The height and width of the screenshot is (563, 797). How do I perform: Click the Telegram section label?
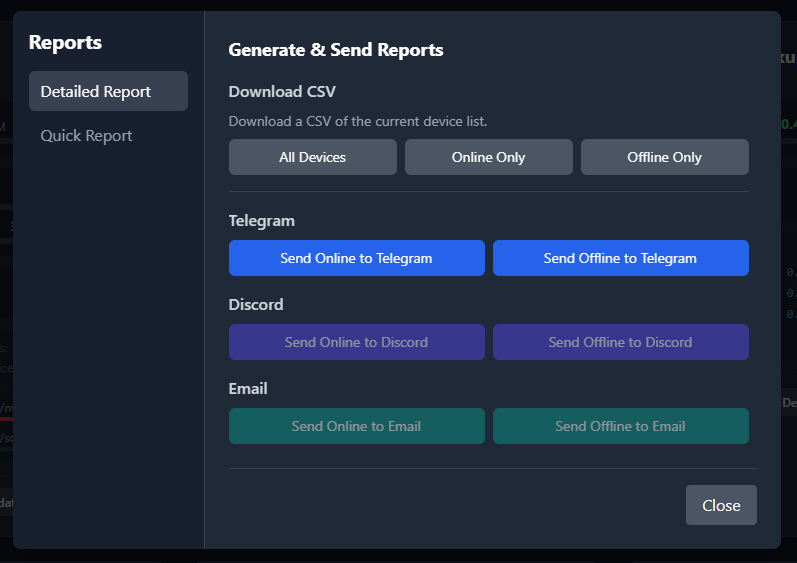[x=261, y=221]
